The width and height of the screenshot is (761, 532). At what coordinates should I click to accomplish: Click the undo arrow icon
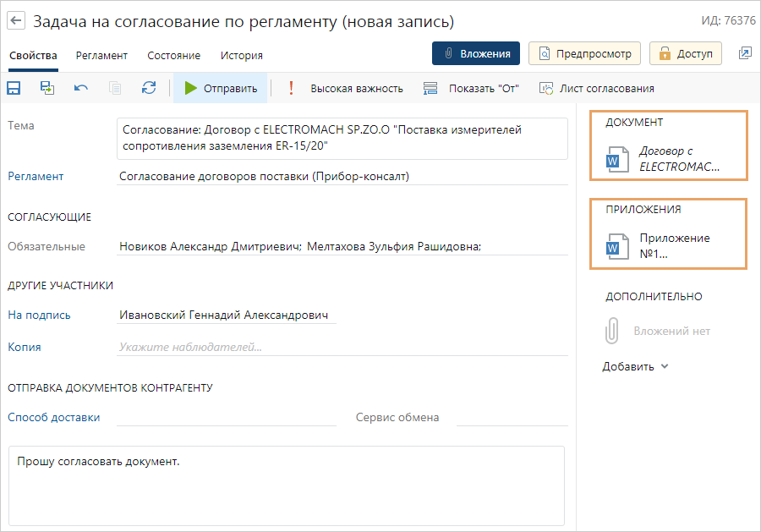point(81,88)
